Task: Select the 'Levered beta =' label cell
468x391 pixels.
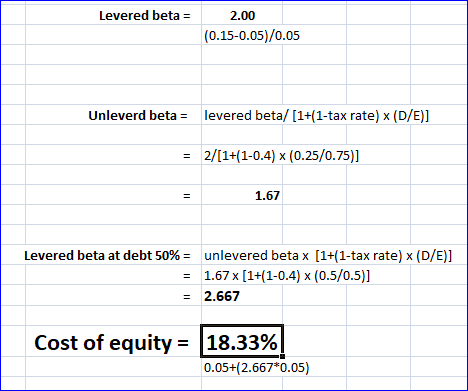Action: pos(145,16)
